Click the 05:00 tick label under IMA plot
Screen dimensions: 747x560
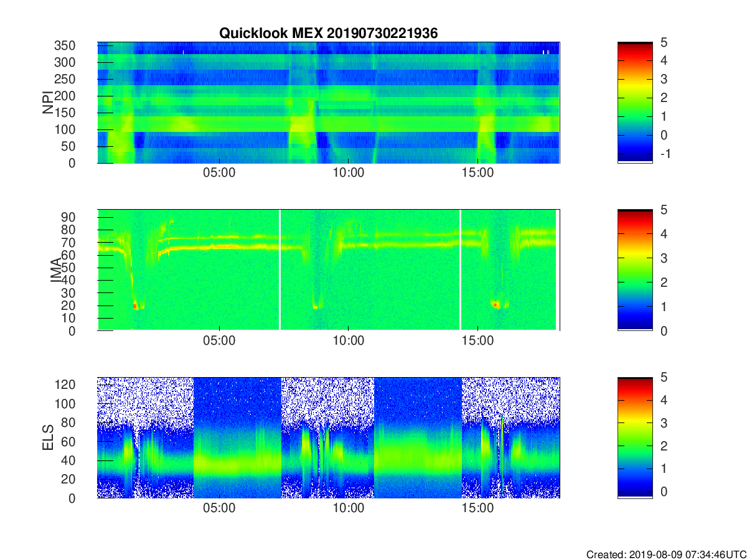pos(219,341)
